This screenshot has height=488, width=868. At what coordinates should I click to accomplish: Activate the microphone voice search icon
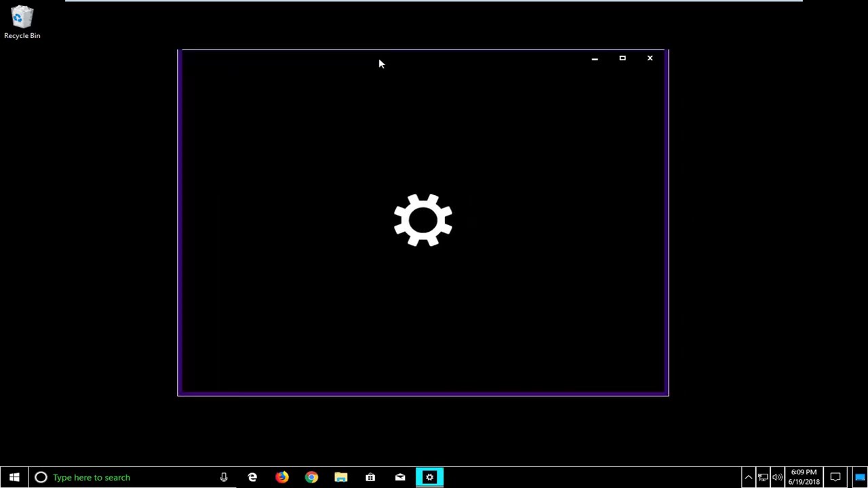[224, 477]
